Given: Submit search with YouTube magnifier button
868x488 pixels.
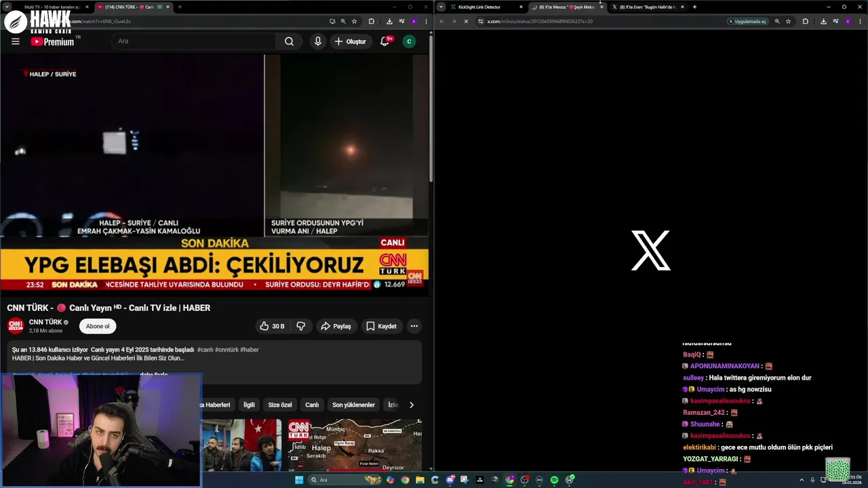Looking at the screenshot, I should pyautogui.click(x=290, y=41).
